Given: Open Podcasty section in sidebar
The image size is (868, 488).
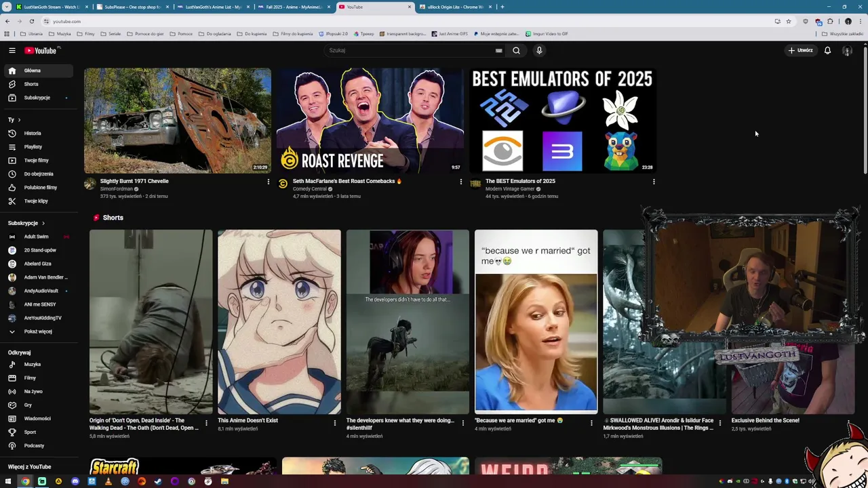Looking at the screenshot, I should (x=38, y=446).
